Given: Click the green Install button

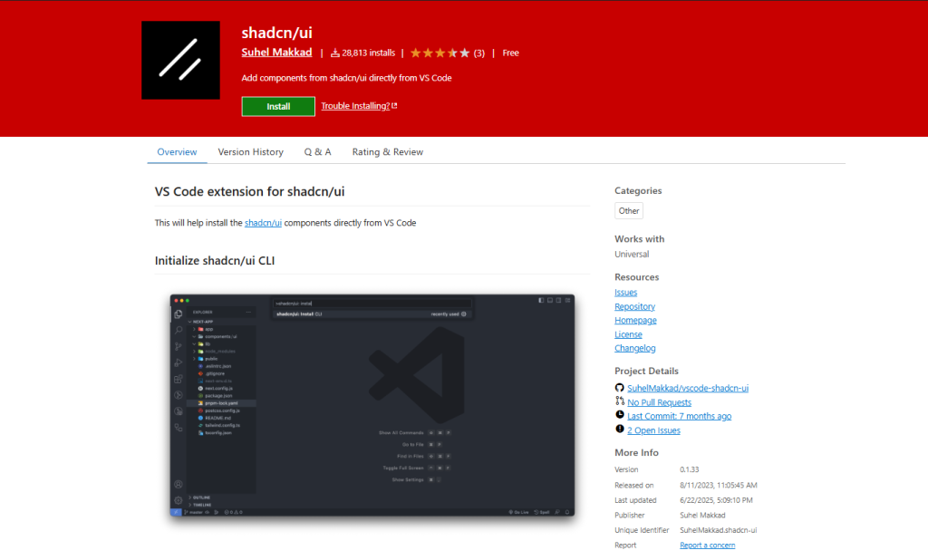Looking at the screenshot, I should coord(278,107).
